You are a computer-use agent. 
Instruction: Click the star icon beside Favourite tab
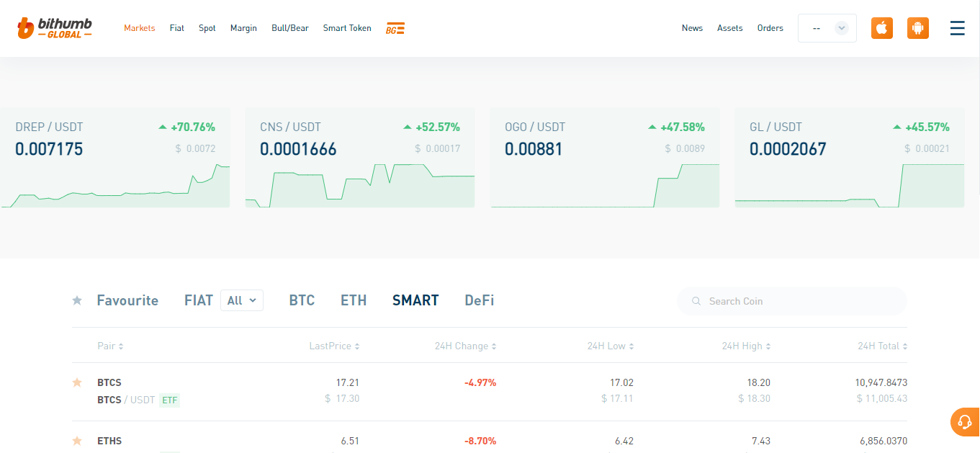click(77, 300)
